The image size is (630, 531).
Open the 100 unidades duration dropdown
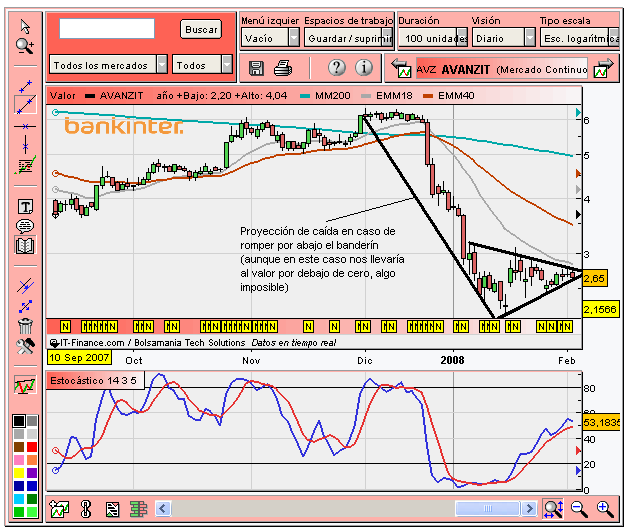coord(434,38)
